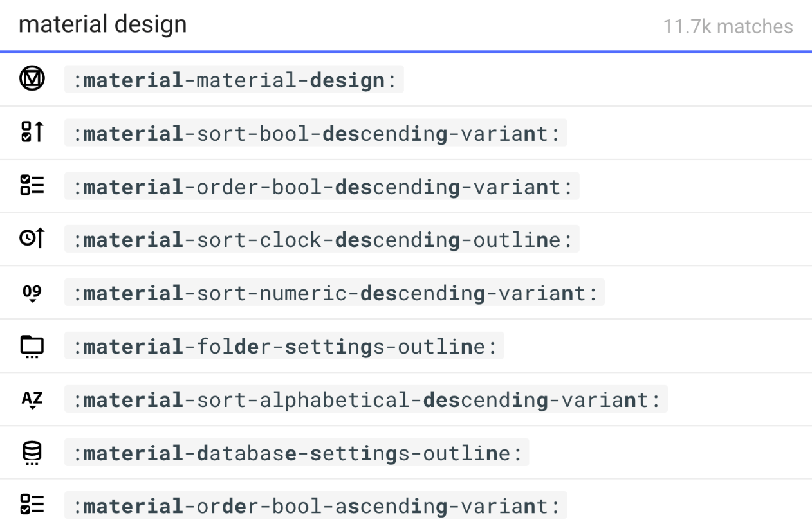Select the :material-sort-bool-descending-variant: shortcode
Viewport: 812px width, 531px height.
pos(315,133)
